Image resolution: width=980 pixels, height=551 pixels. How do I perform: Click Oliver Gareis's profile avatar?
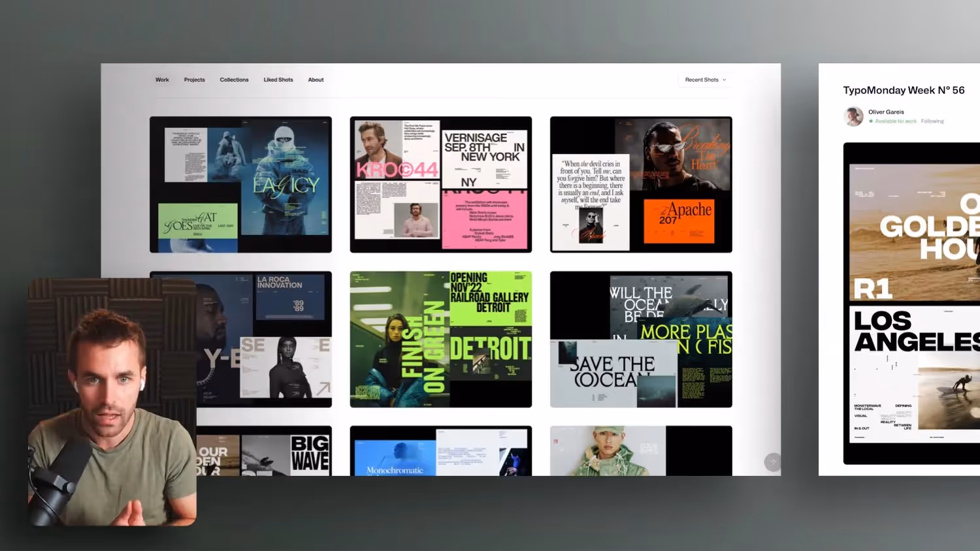tap(853, 116)
